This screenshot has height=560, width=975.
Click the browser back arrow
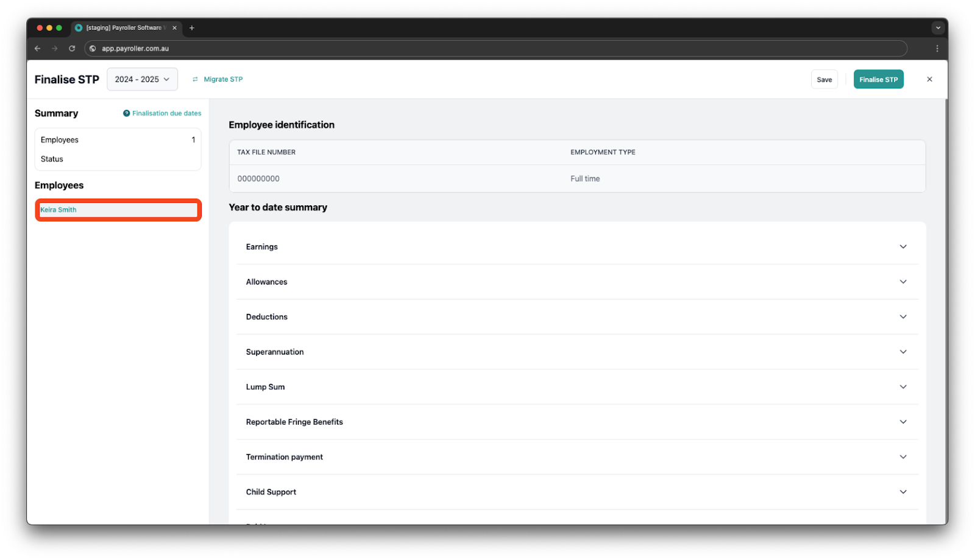pyautogui.click(x=38, y=49)
